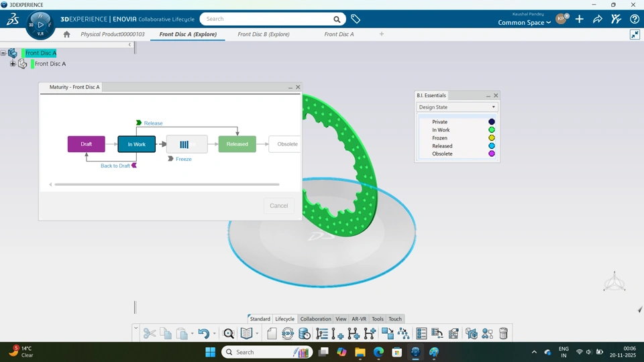Click the delete trash can icon

click(x=503, y=333)
